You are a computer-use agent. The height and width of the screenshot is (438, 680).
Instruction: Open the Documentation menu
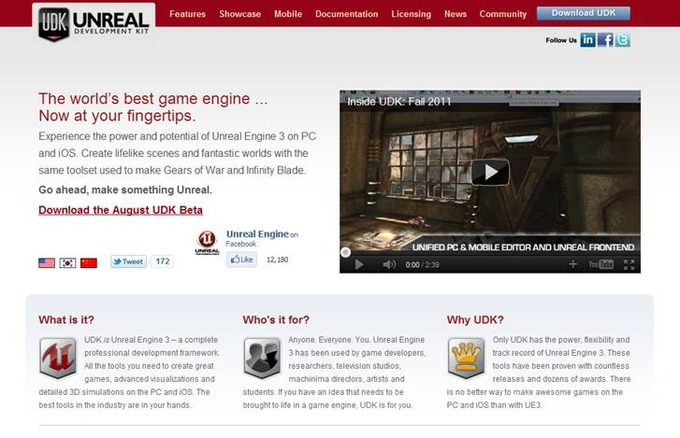(347, 14)
